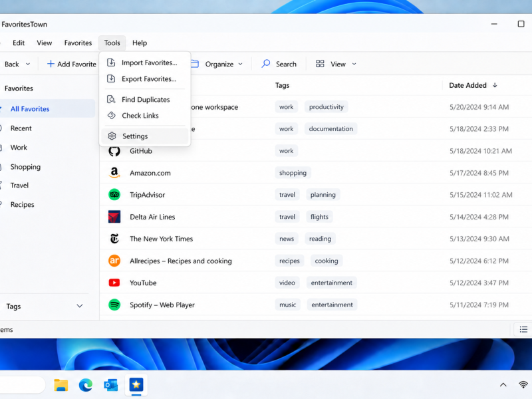Image resolution: width=532 pixels, height=399 pixels.
Task: Select 'Spotify – Web Player' title
Action: point(162,305)
